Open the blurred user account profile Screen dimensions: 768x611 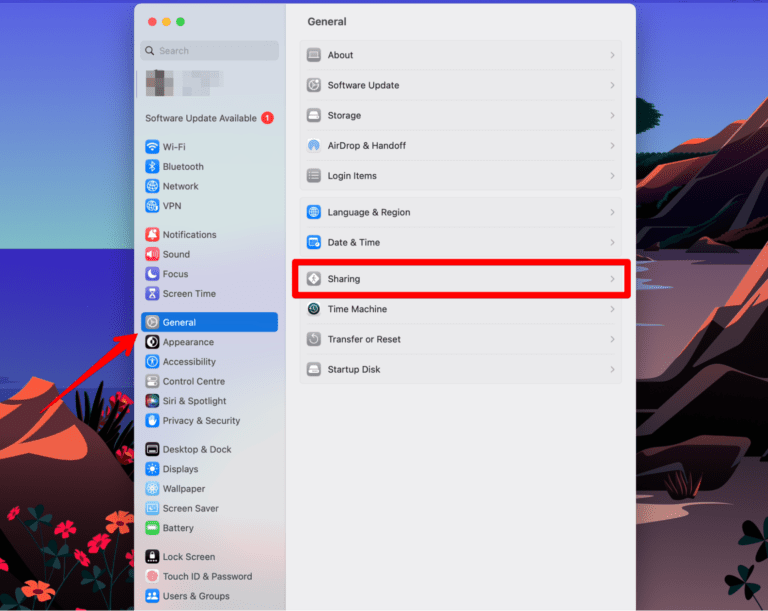(x=185, y=83)
